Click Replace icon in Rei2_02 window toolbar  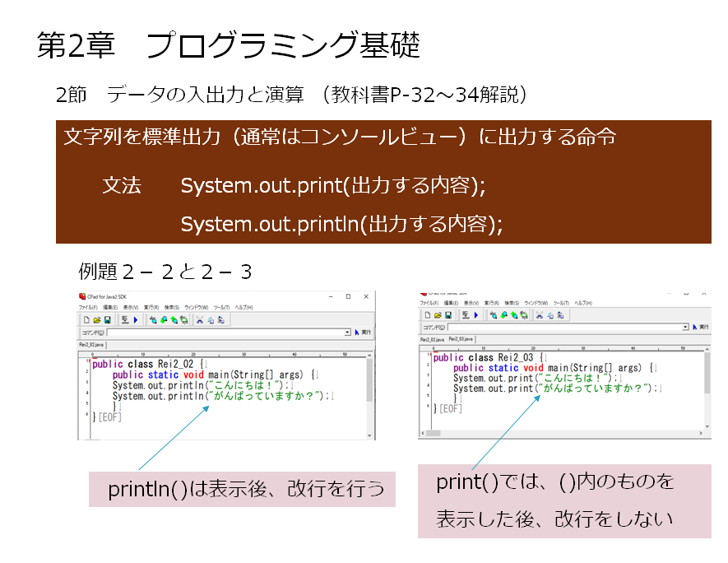(184, 320)
